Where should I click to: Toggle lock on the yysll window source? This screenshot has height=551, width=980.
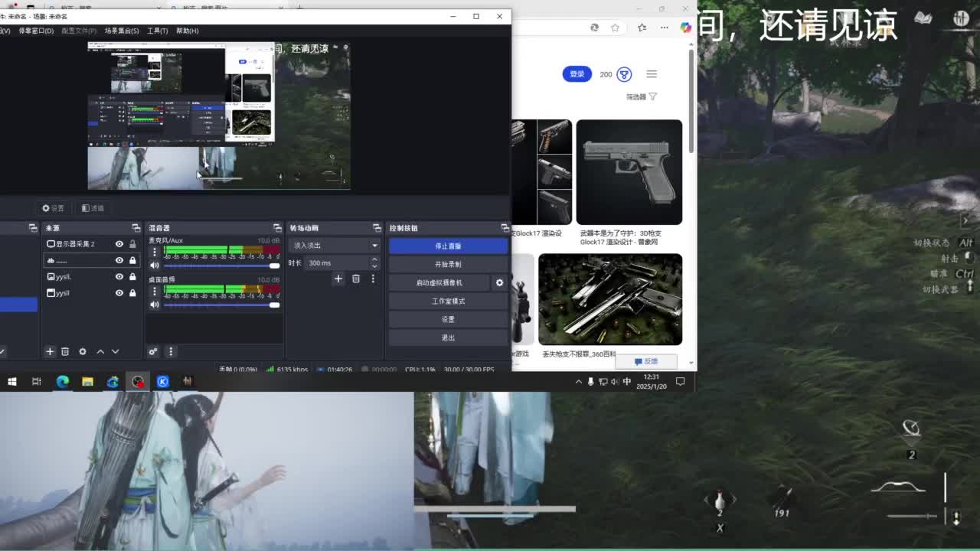pyautogui.click(x=132, y=293)
